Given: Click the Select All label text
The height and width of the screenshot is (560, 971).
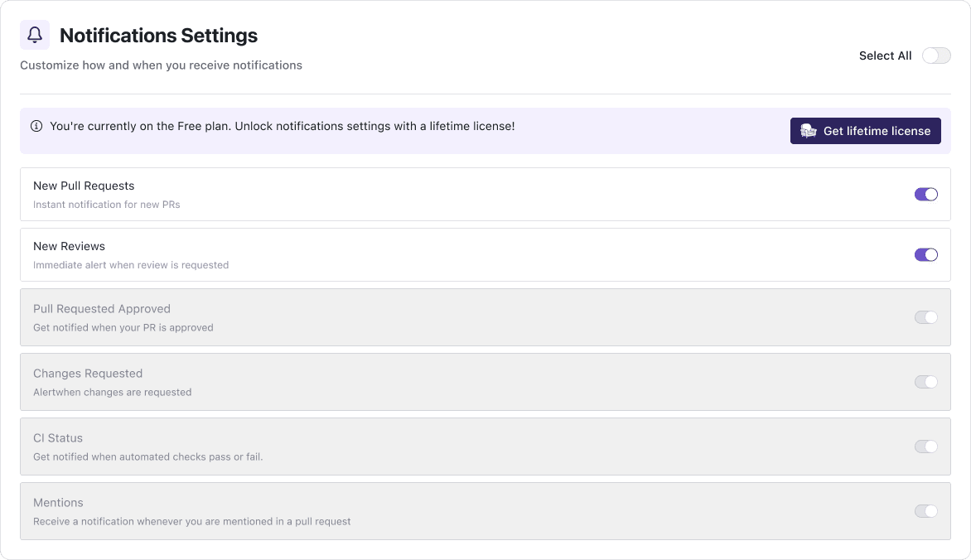Looking at the screenshot, I should (885, 56).
